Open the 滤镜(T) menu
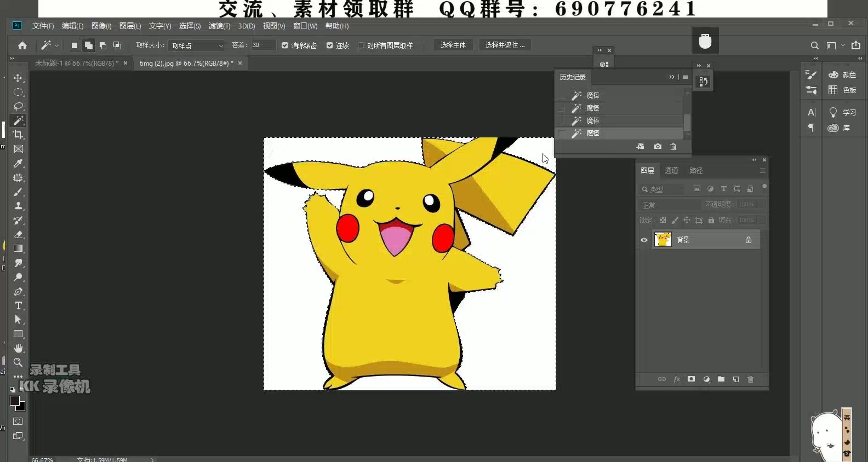868x462 pixels. point(219,26)
